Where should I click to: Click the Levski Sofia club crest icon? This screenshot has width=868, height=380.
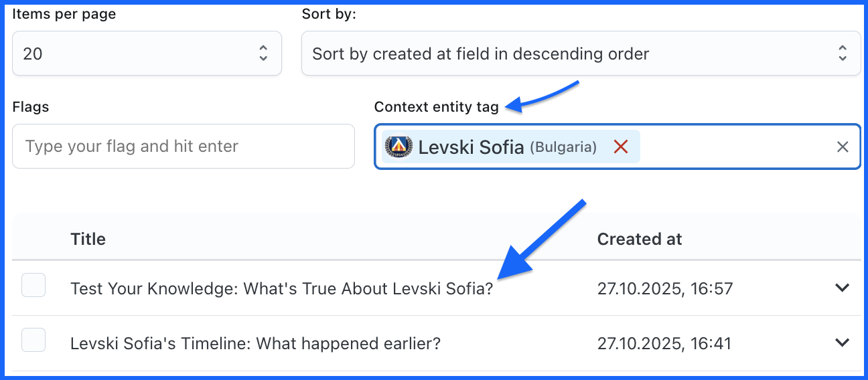[x=400, y=146]
